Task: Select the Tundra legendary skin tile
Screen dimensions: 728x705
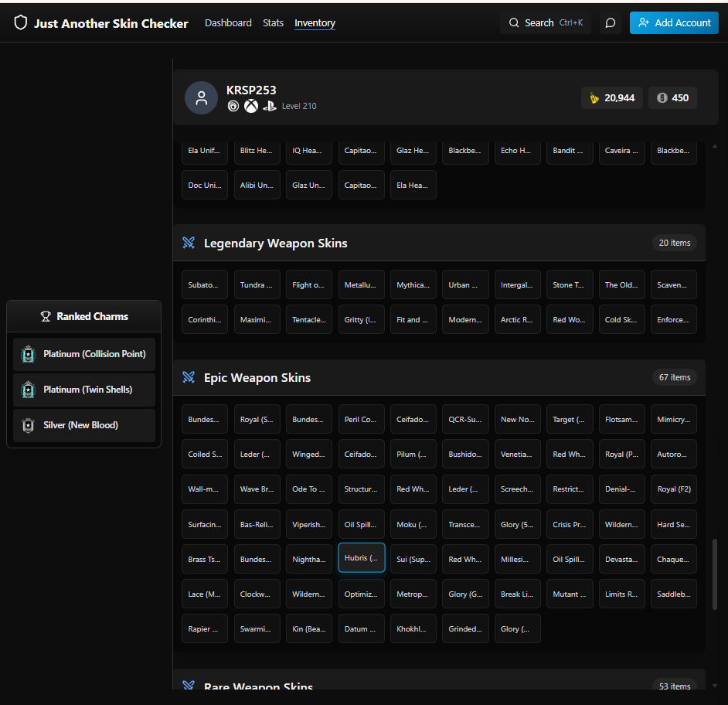Action: (257, 284)
